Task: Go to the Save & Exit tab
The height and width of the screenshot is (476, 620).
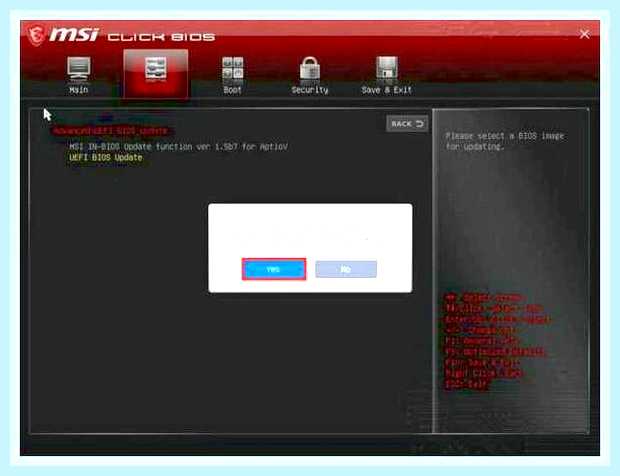Action: pyautogui.click(x=386, y=76)
